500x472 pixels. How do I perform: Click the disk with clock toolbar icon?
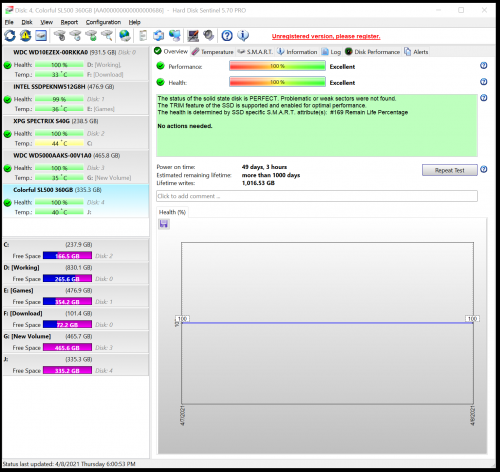click(76, 35)
